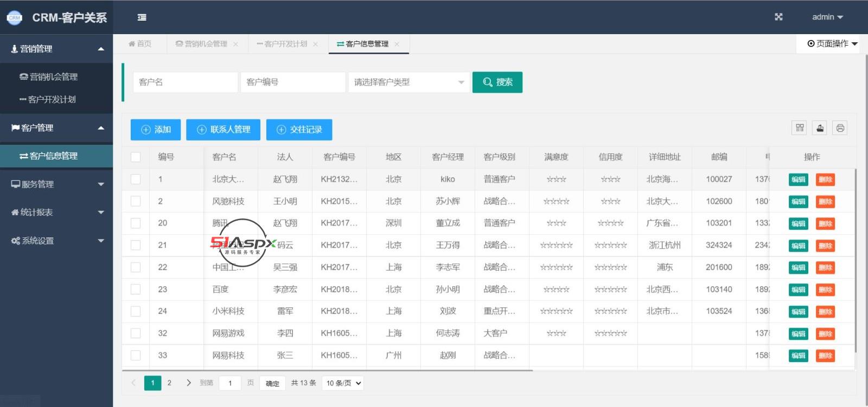This screenshot has height=407, width=868.
Task: Click the page number jump input
Action: [230, 383]
